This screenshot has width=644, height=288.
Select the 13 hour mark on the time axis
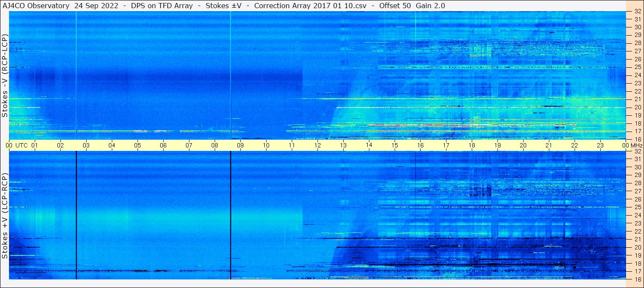coord(343,145)
